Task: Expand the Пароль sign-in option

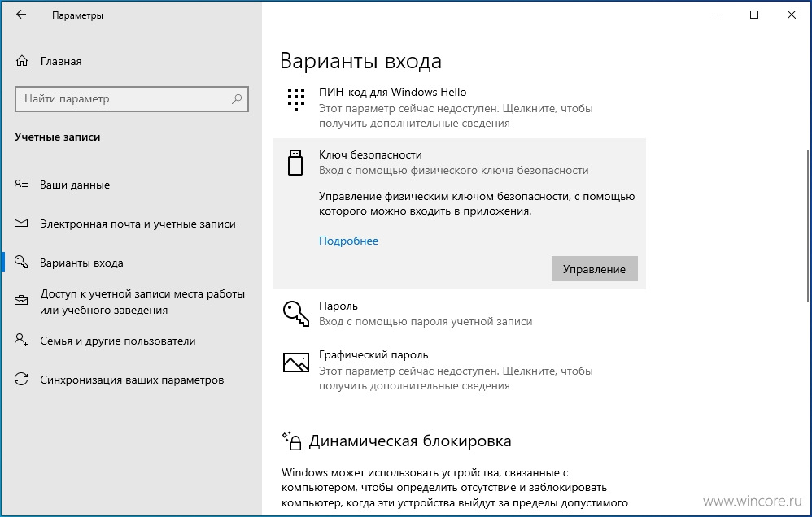Action: [460, 314]
